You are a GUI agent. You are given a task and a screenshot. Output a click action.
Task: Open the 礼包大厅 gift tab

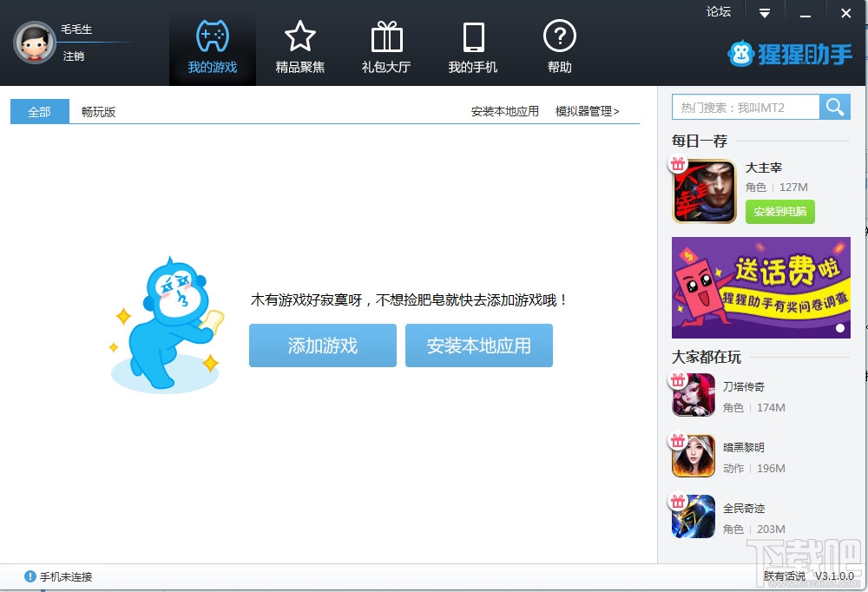click(x=386, y=47)
